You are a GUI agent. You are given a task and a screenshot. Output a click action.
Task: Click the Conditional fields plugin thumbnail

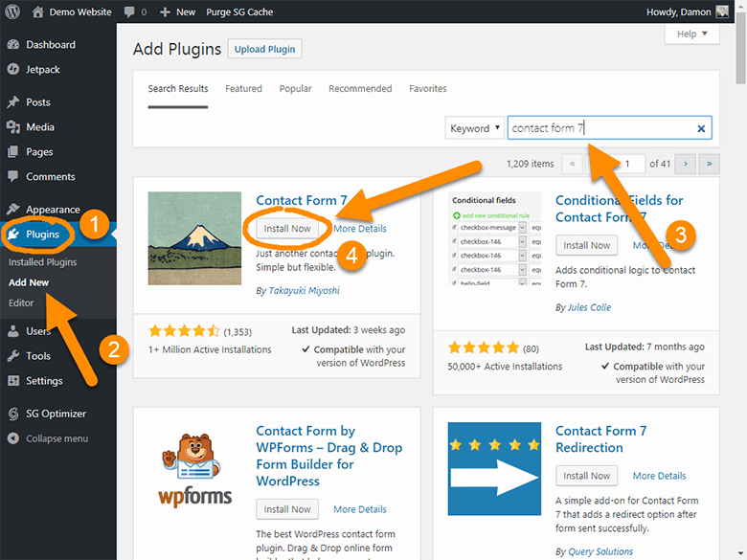pos(494,238)
